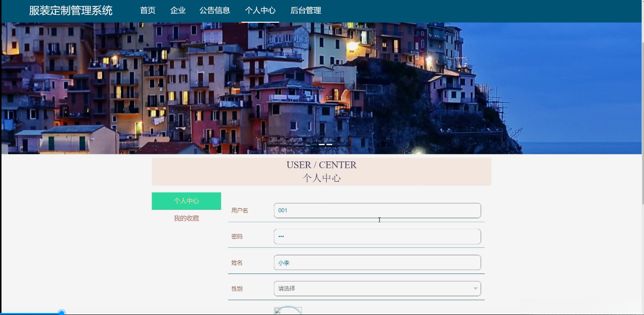Viewport: 644px width, 315px height.
Task: Click the gender dropdown arrow icon
Action: point(474,288)
